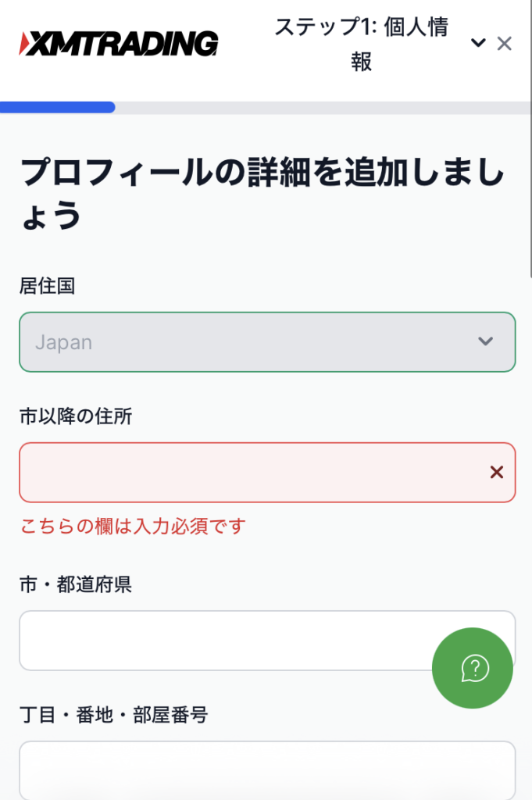Open the green help chat bubble
The image size is (532, 800).
pos(473,668)
